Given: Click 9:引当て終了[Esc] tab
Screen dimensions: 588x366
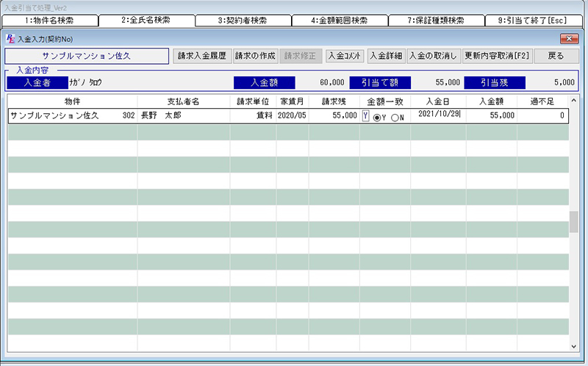Looking at the screenshot, I should pos(533,21).
